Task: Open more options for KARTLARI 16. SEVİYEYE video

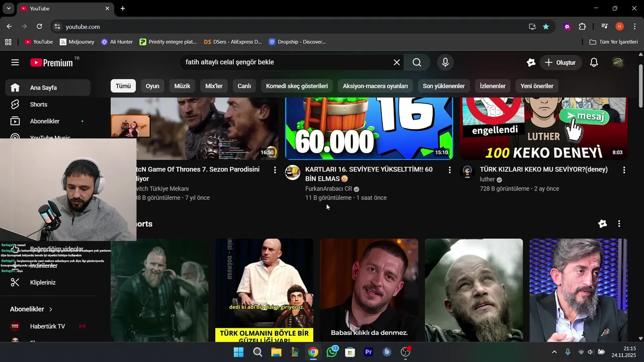Action: [449, 170]
